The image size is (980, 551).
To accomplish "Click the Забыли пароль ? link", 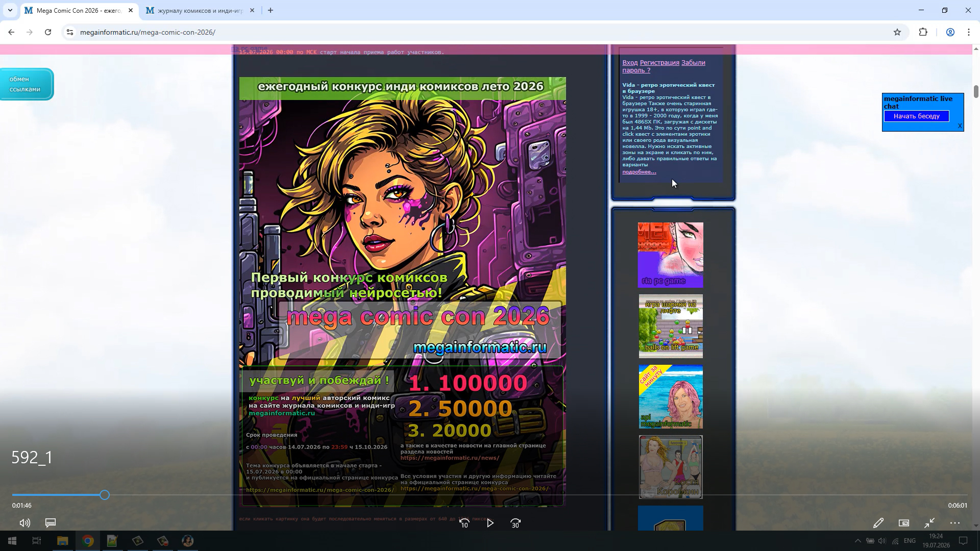I will click(x=664, y=66).
